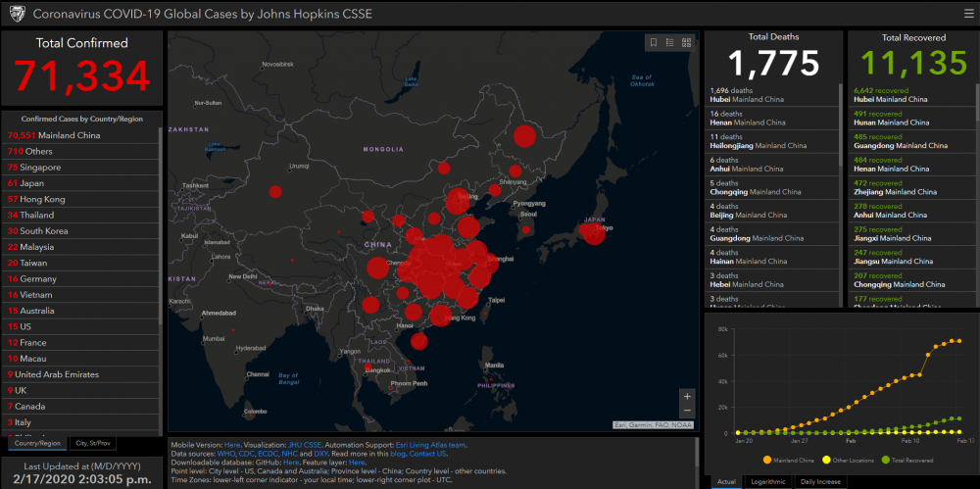
Task: Select the 75 Singapore row
Action: click(80, 167)
